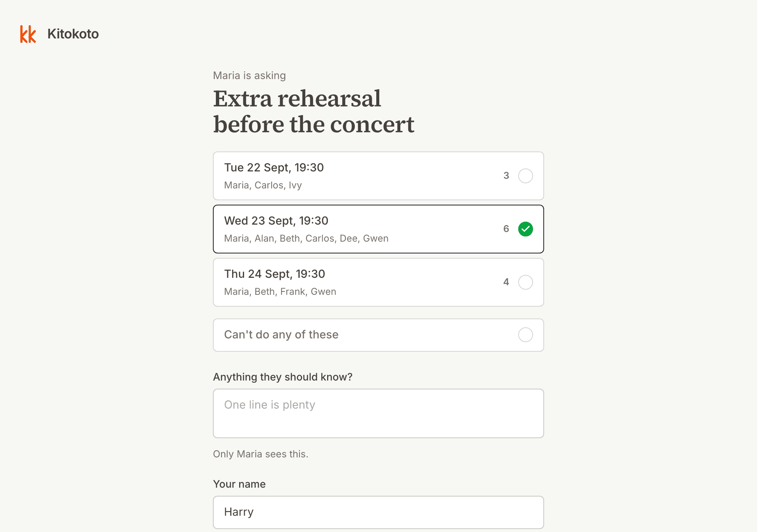757x532 pixels.
Task: Click the vote count 4 on Thursday
Action: (x=506, y=282)
